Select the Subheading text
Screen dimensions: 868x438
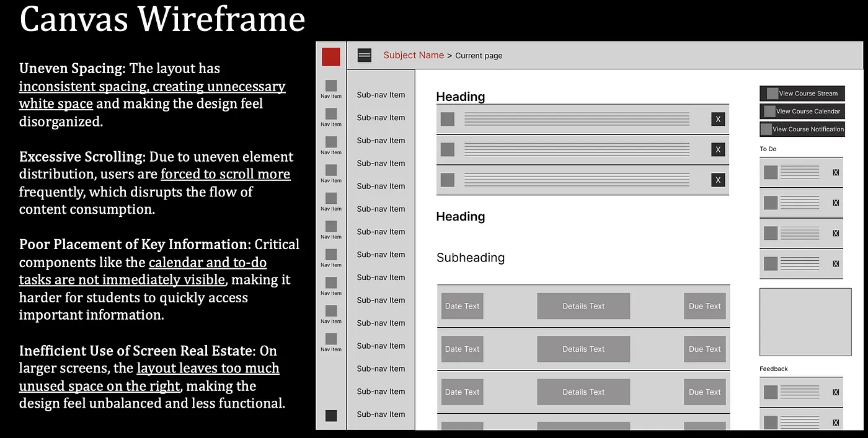tap(471, 258)
